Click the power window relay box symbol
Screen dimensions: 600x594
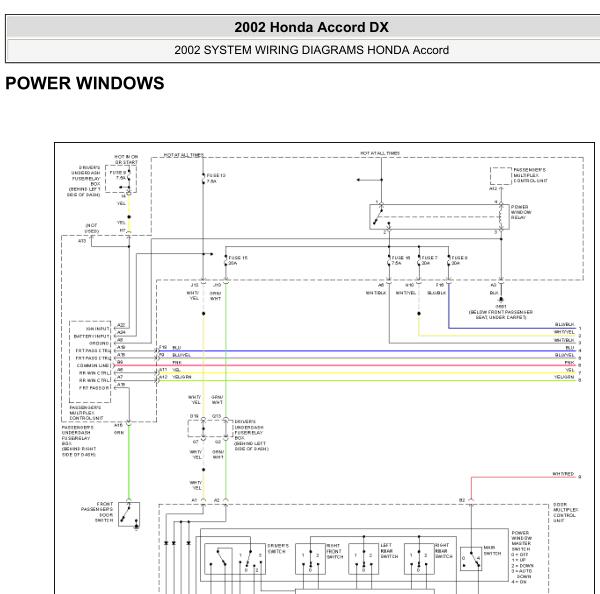439,217
